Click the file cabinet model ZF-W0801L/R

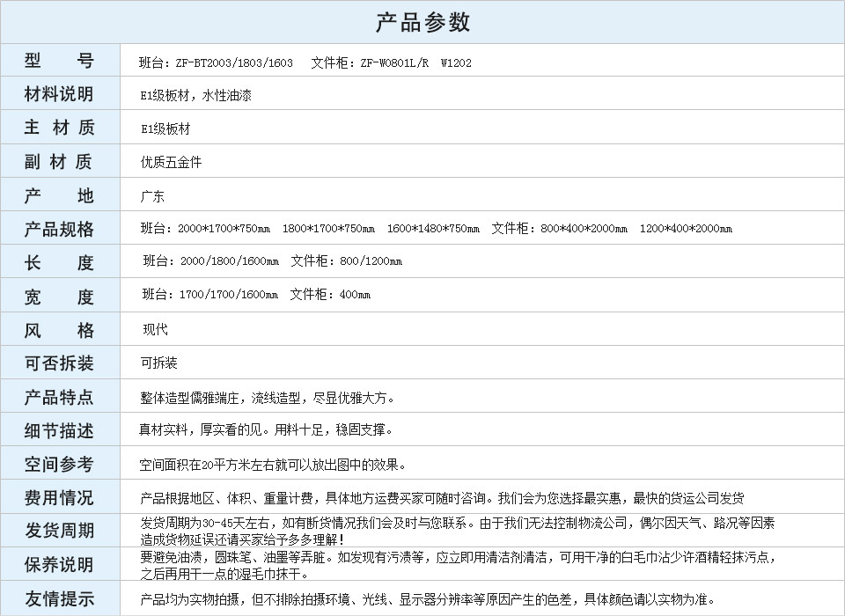pos(395,63)
